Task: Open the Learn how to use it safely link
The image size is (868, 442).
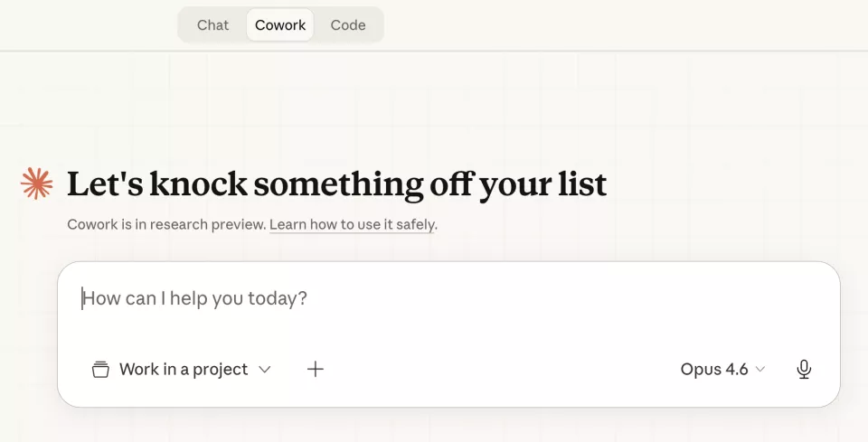Action: pos(353,224)
